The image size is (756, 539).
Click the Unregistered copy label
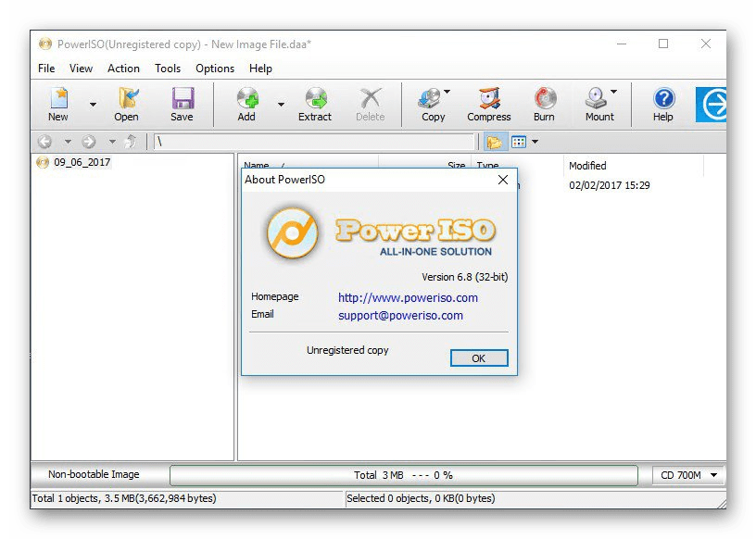[x=347, y=350]
